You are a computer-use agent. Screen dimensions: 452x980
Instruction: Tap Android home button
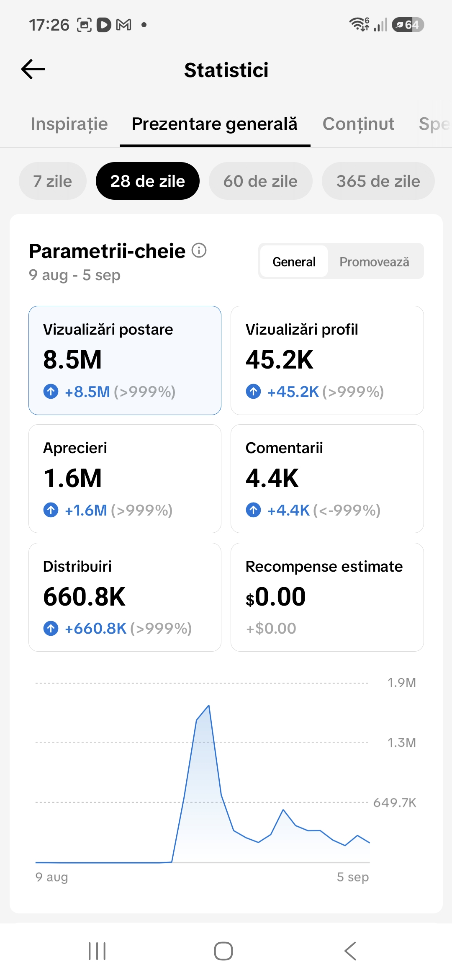click(x=223, y=951)
